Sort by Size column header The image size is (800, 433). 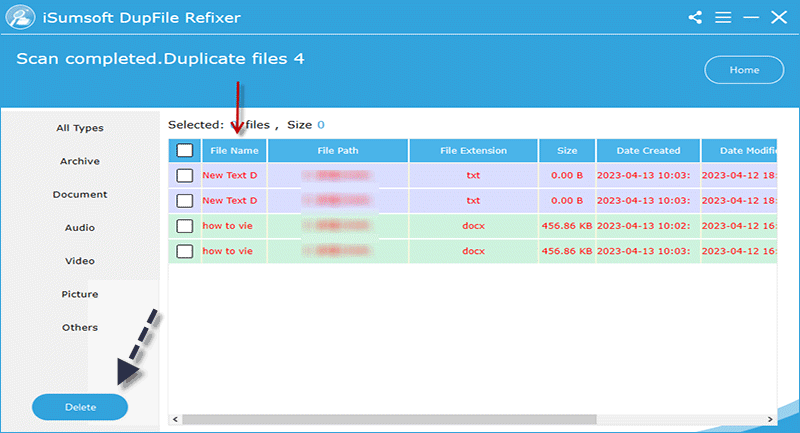(567, 150)
